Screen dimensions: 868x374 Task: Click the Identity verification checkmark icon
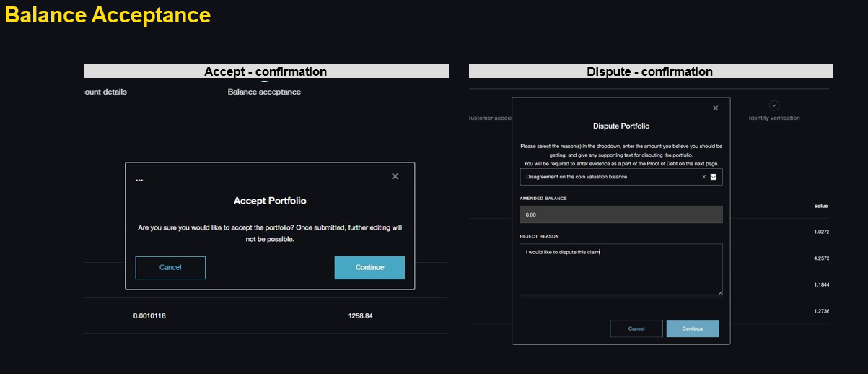[774, 105]
